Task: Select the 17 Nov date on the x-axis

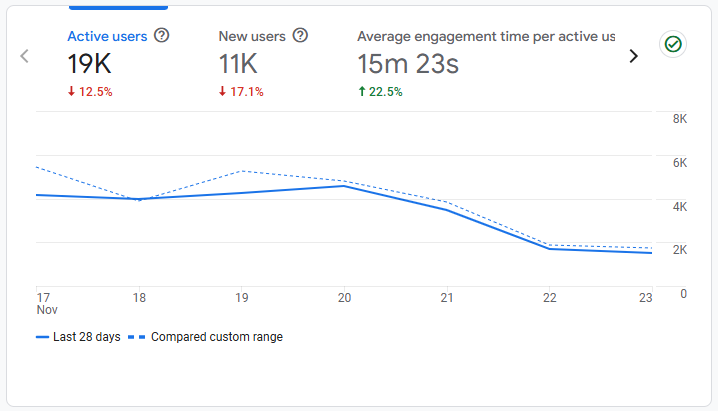Action: point(43,303)
